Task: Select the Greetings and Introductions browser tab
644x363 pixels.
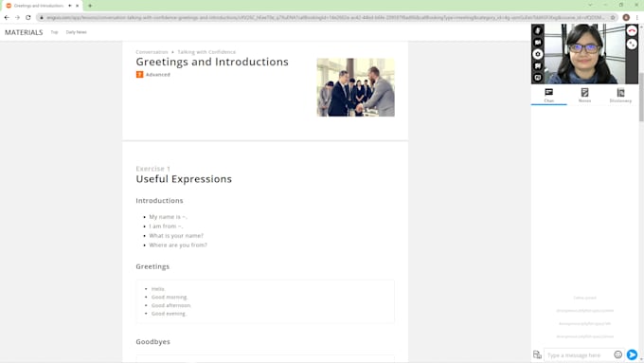Action: 39,6
